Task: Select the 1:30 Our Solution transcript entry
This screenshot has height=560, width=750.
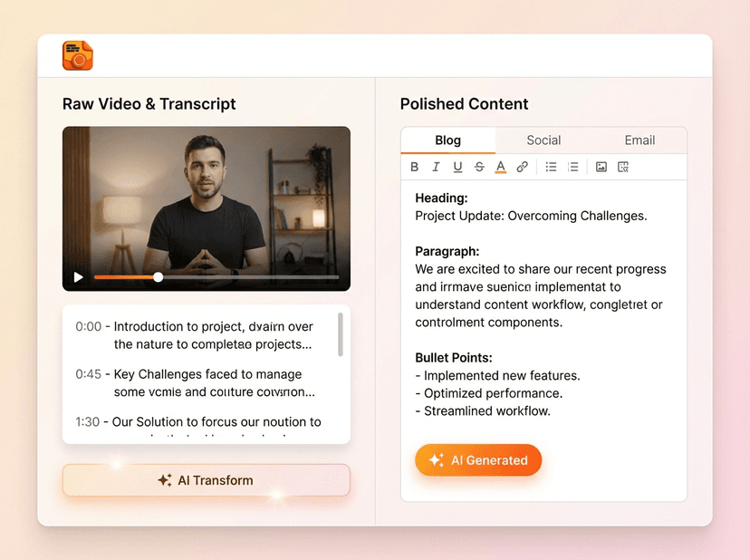Action: pos(193,421)
